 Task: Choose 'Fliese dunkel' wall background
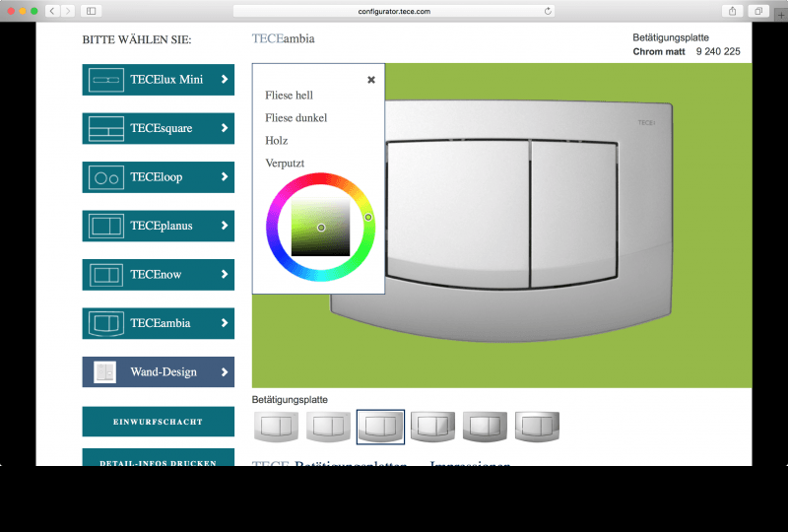[295, 118]
